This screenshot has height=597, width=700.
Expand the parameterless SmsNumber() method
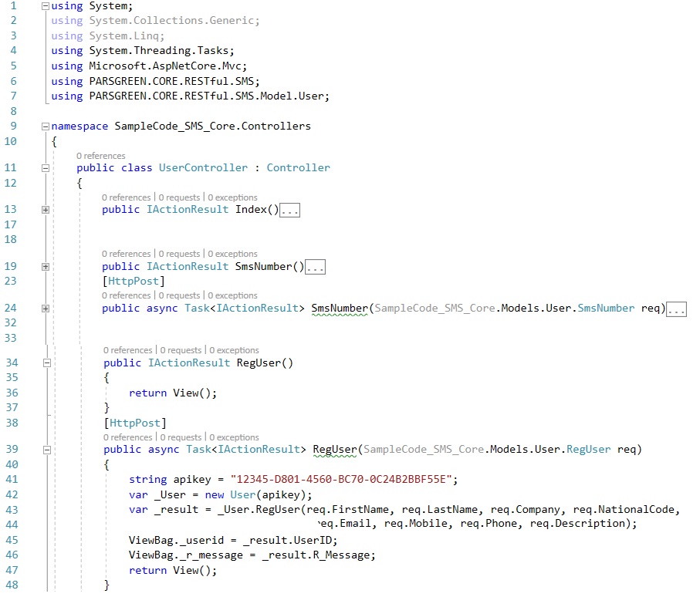[x=46, y=267]
